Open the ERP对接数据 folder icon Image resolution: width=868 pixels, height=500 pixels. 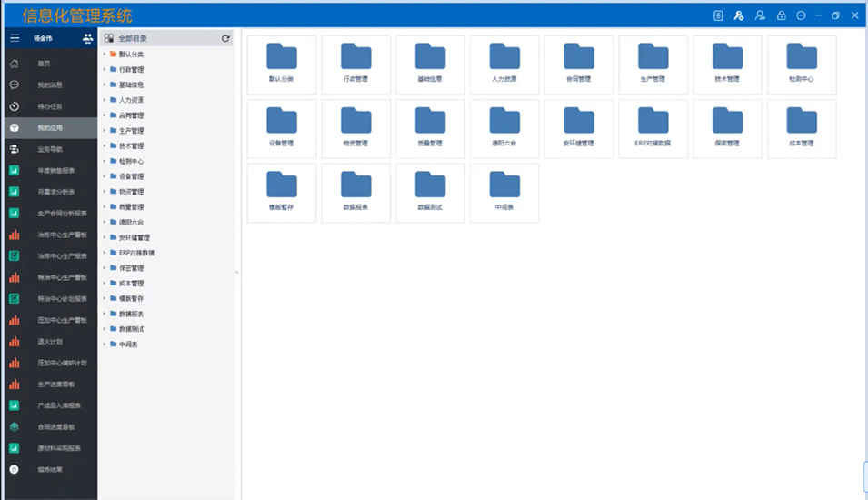653,121
